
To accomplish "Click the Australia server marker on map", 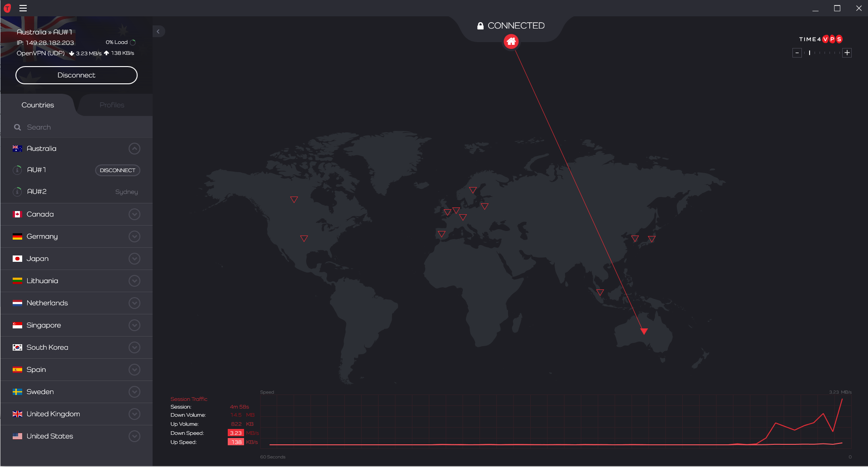I will (644, 331).
